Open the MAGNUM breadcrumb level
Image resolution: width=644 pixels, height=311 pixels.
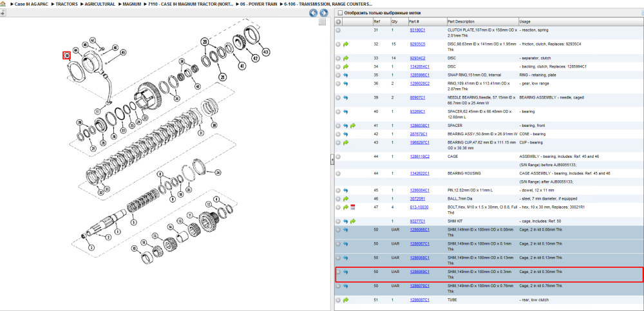tap(132, 4)
